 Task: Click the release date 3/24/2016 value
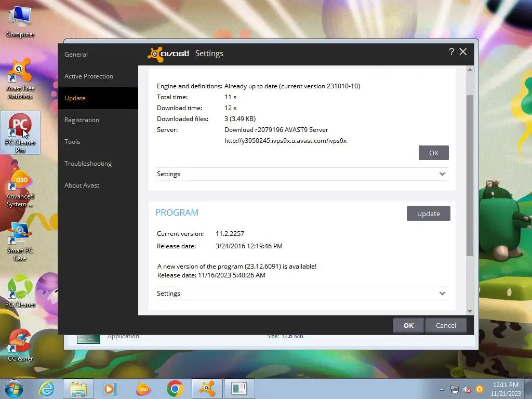click(x=249, y=246)
